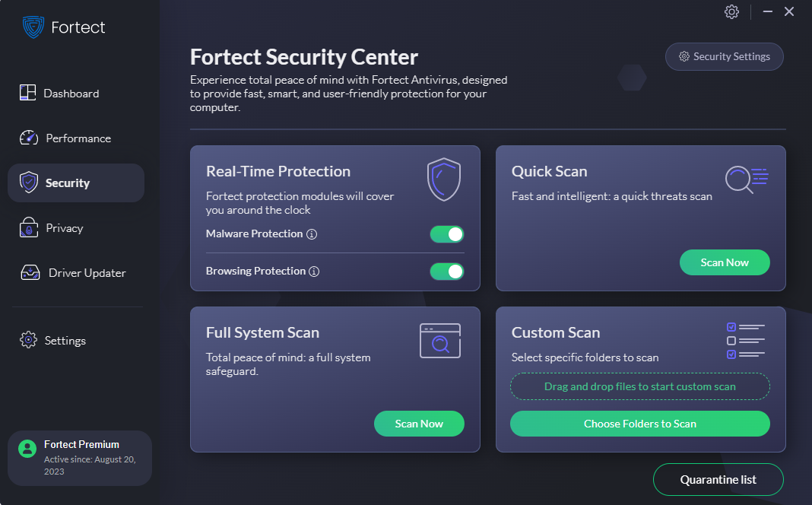Image resolution: width=812 pixels, height=505 pixels.
Task: Turn off Browsing Protection
Action: coord(446,271)
